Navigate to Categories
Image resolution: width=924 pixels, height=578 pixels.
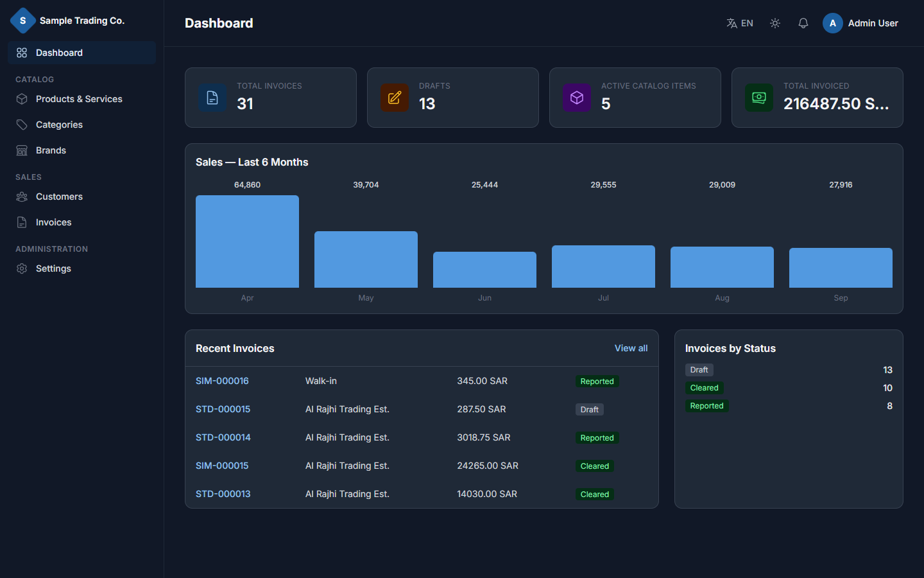(x=81, y=125)
